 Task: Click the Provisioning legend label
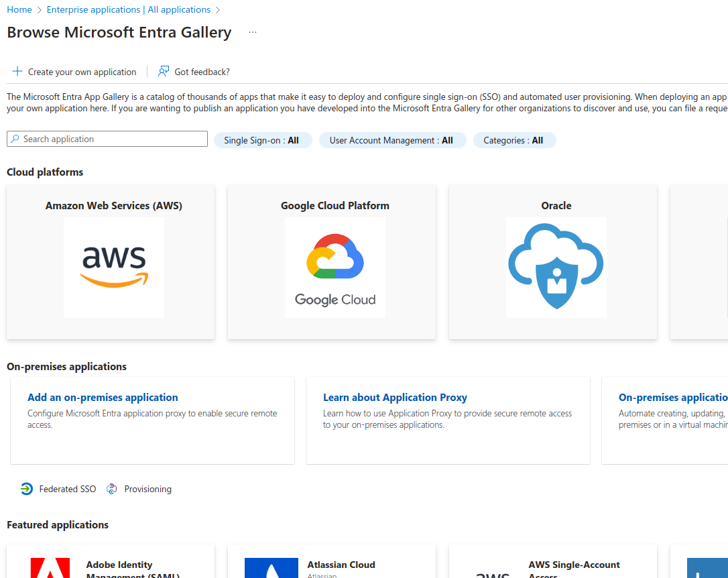148,489
